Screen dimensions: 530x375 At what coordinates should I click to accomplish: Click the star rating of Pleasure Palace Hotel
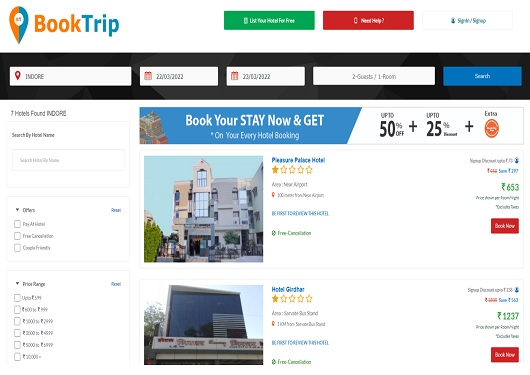pos(292,170)
